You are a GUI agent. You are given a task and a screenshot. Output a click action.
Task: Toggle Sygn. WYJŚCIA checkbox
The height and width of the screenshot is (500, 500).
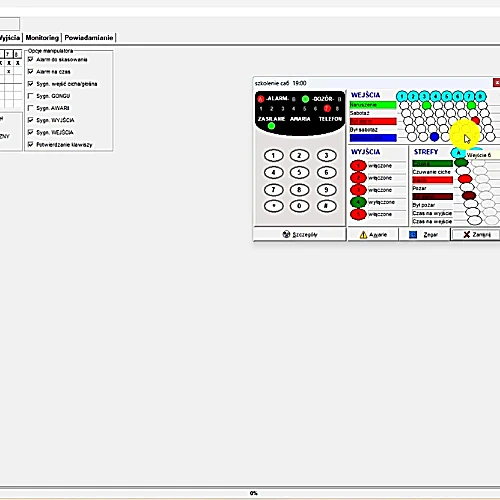[x=31, y=120]
